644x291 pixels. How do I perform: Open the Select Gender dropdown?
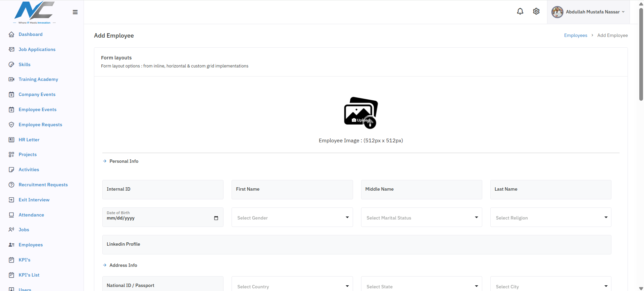(x=292, y=217)
